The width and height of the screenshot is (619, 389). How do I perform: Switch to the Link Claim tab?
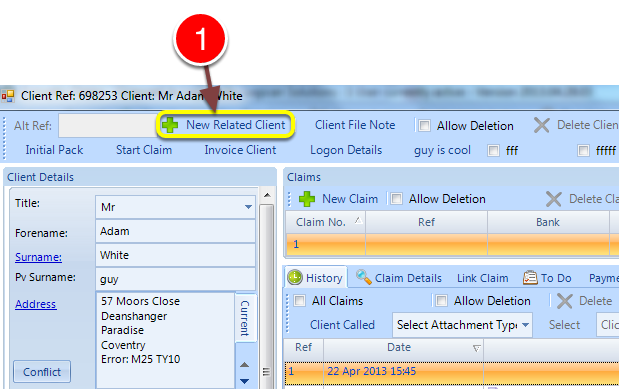482,278
